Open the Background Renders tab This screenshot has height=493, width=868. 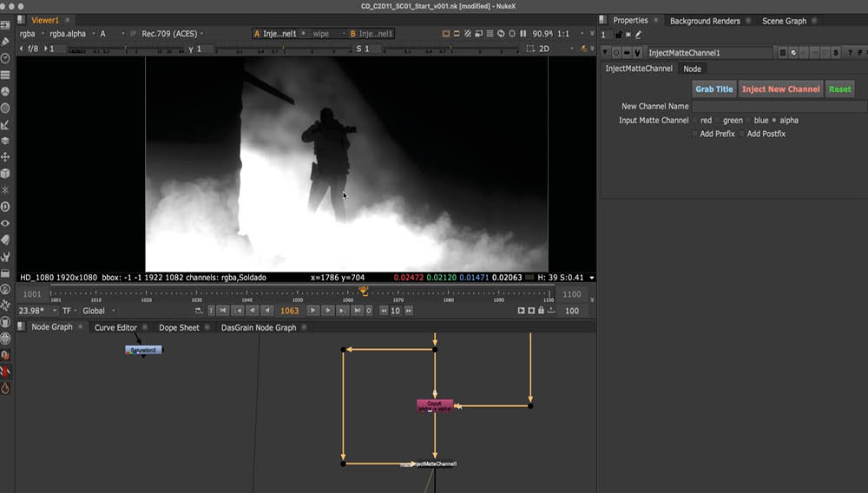(704, 21)
